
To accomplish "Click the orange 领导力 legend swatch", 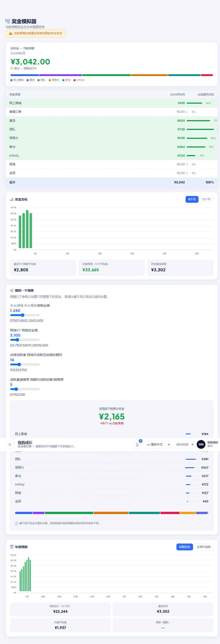I will [x=50, y=80].
